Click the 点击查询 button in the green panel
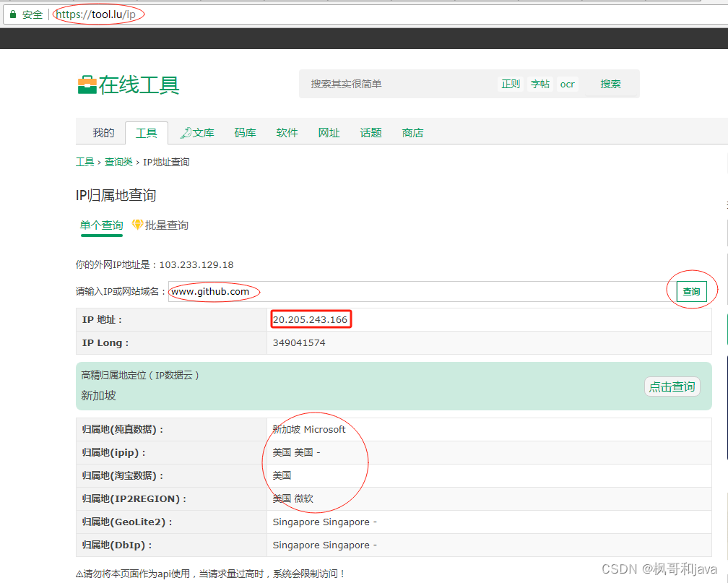This screenshot has height=583, width=728. pyautogui.click(x=672, y=386)
